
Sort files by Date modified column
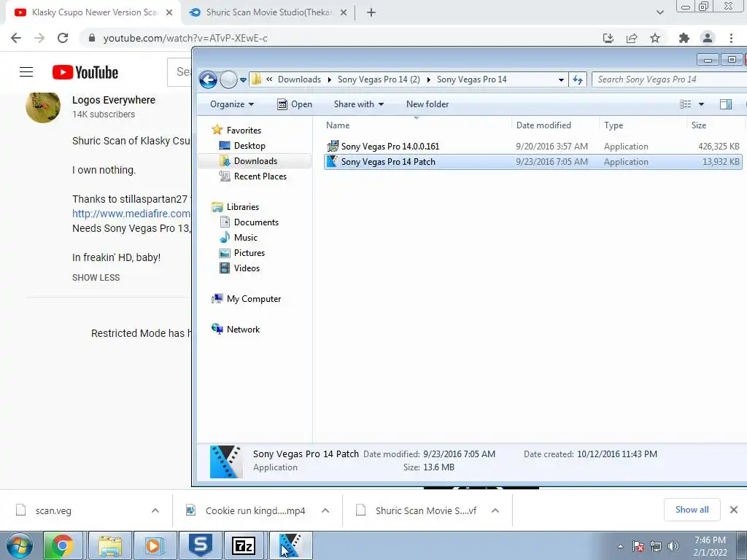pos(543,125)
